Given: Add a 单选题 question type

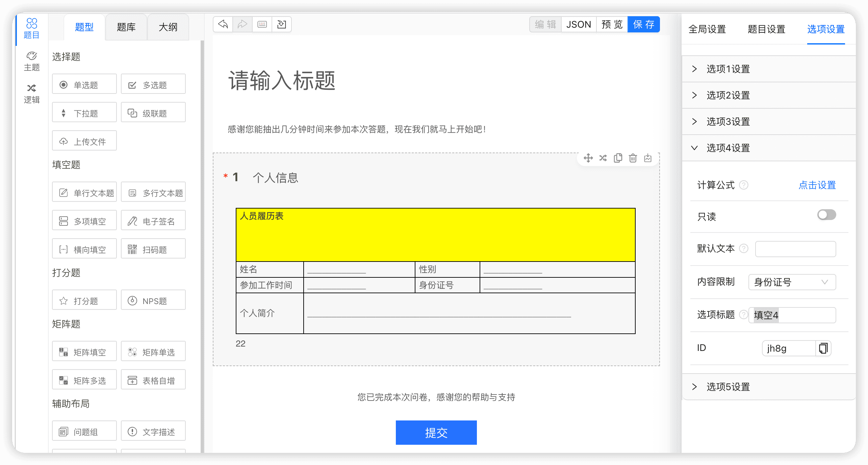Looking at the screenshot, I should [x=84, y=84].
